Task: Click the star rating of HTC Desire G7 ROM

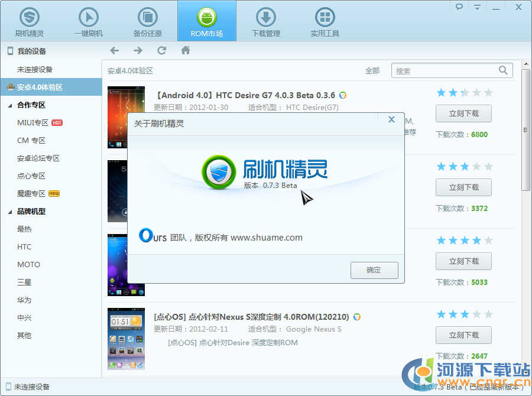Action: 465,92
